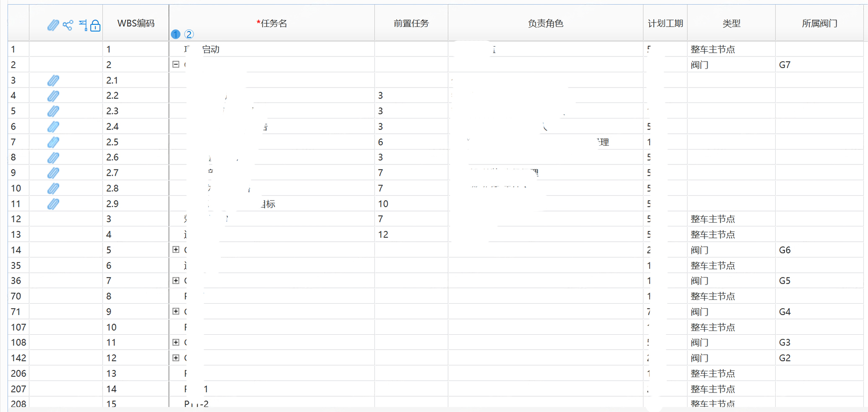Image resolution: width=868 pixels, height=412 pixels.
Task: Switch to outline level 2 view
Action: tap(189, 34)
